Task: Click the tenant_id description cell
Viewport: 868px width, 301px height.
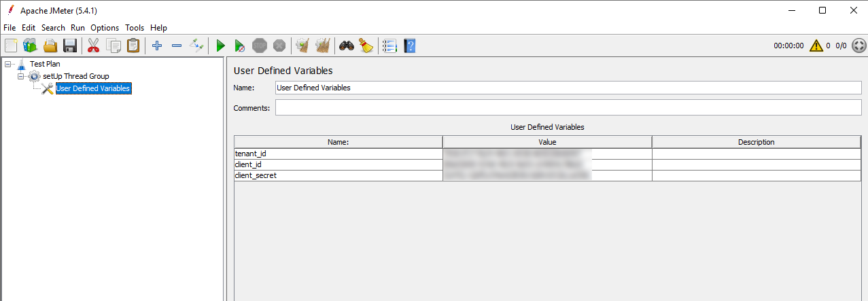Action: click(757, 154)
